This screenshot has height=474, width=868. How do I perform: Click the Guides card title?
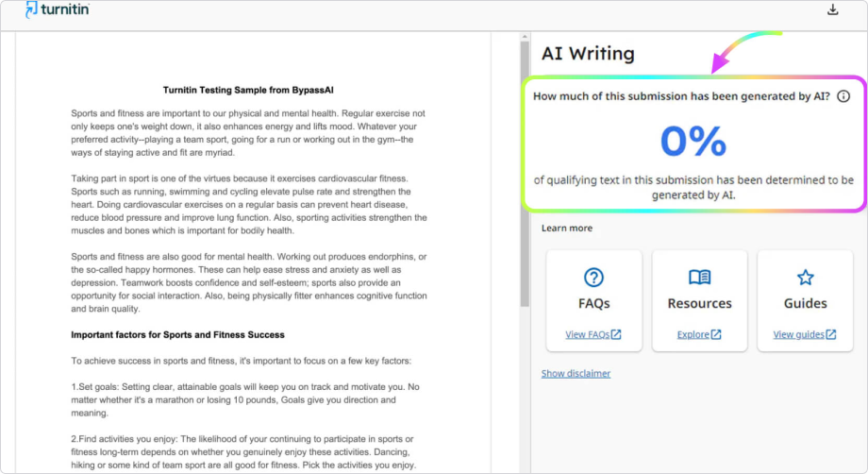click(x=805, y=303)
